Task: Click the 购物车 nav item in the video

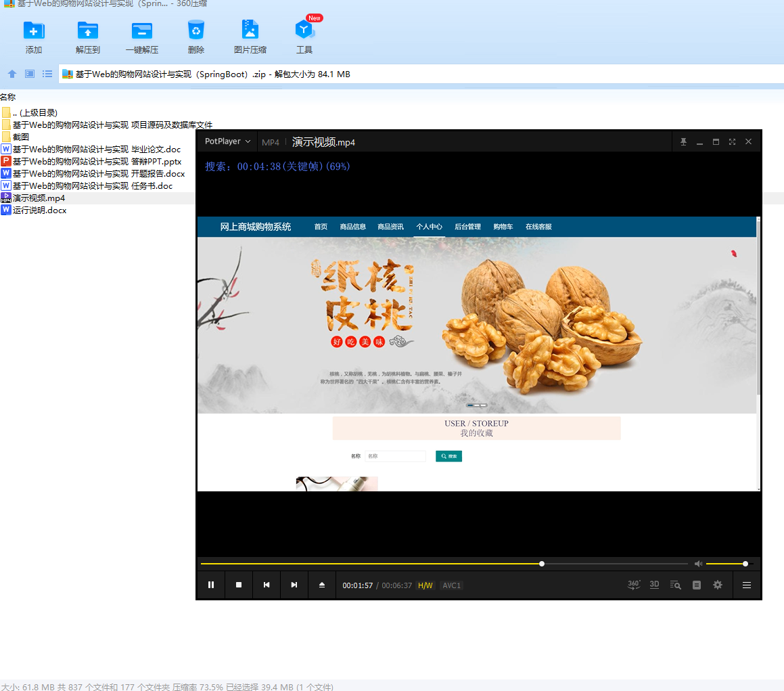Action: click(503, 227)
